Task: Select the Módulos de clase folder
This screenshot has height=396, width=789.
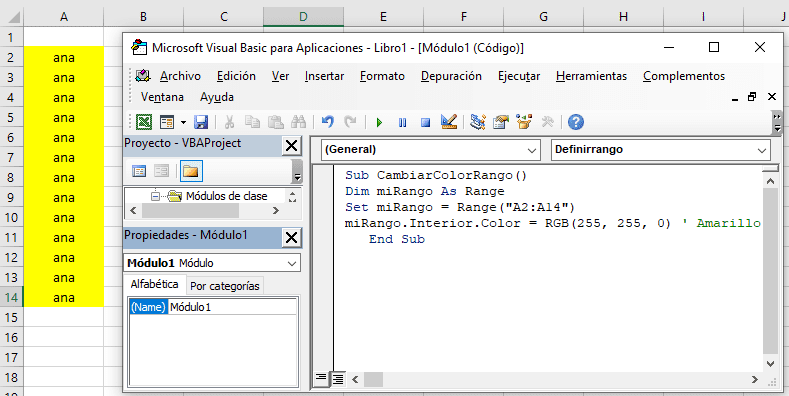Action: 226,196
